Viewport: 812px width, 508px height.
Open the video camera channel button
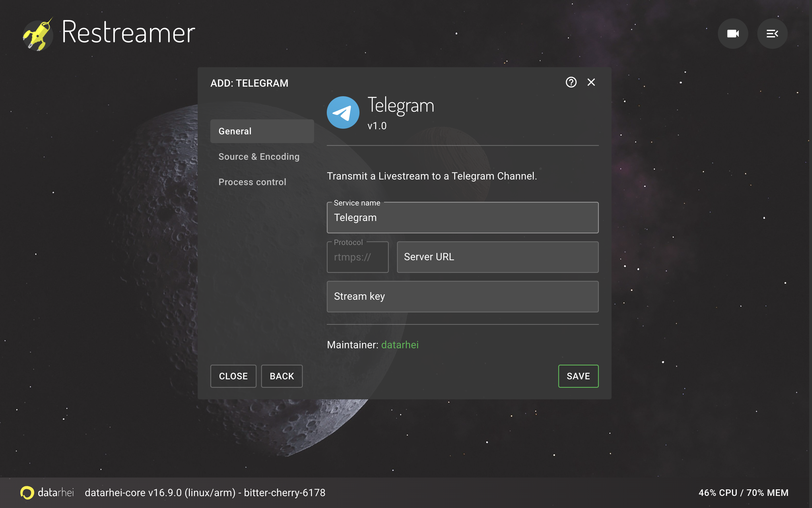[x=733, y=34]
